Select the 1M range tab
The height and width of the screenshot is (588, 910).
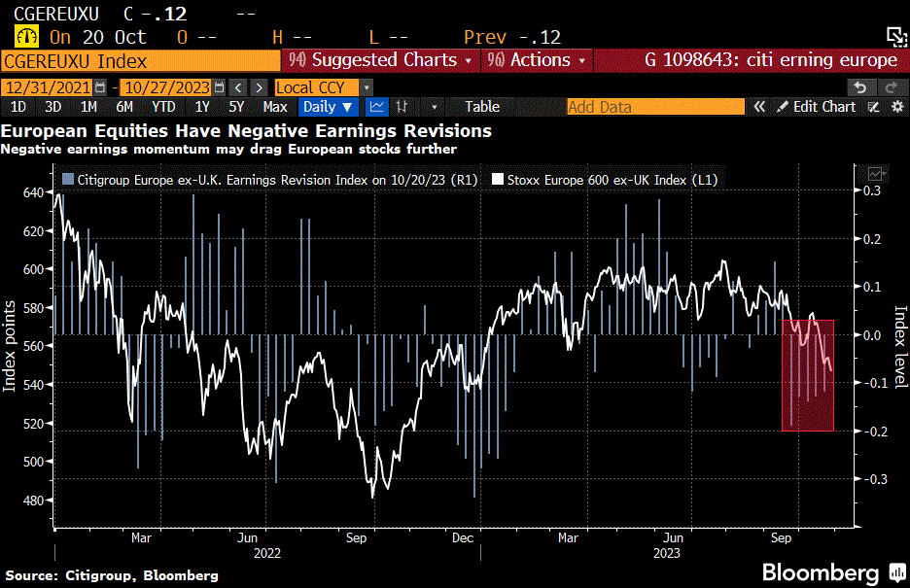[x=88, y=107]
